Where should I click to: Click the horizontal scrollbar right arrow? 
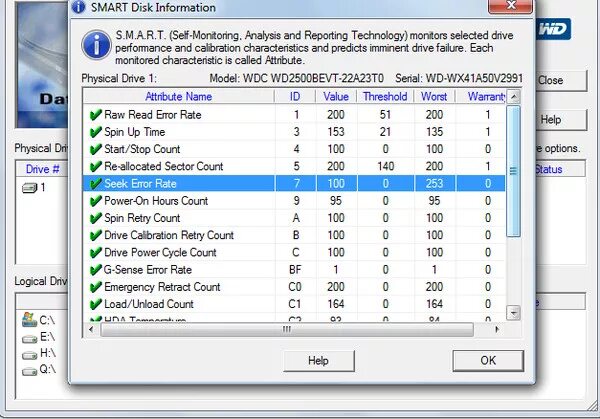pyautogui.click(x=497, y=329)
